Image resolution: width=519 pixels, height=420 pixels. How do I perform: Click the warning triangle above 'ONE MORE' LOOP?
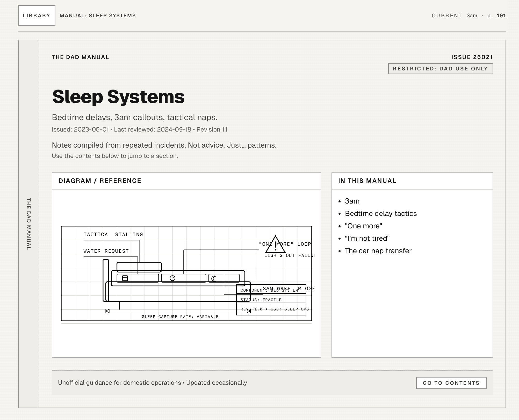pyautogui.click(x=275, y=244)
